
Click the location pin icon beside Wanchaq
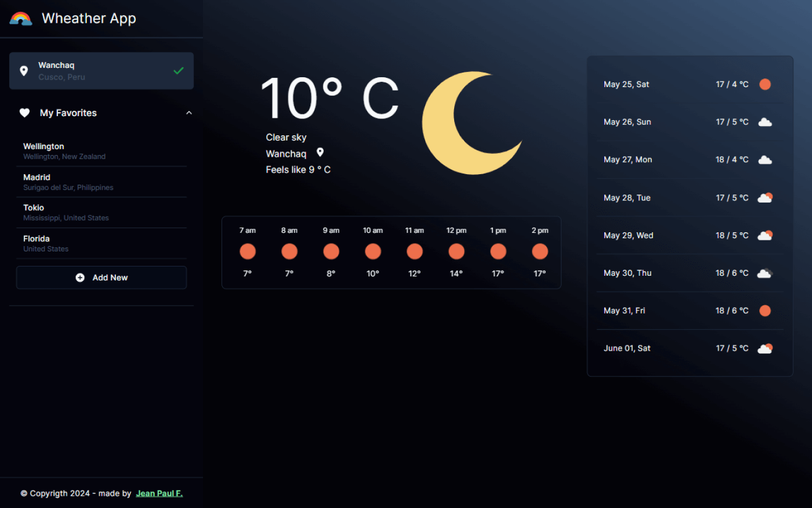tap(24, 70)
